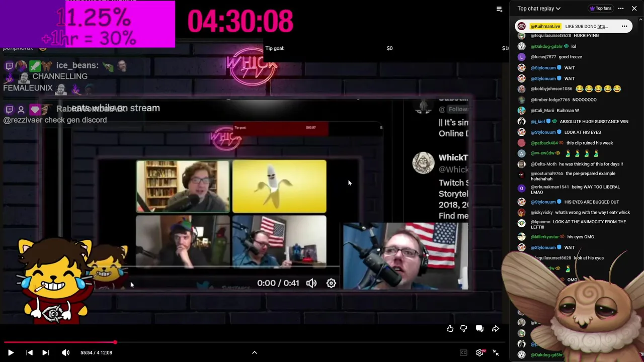Click the red playhead scrubber dot
Image resolution: width=644 pixels, height=362 pixels.
pyautogui.click(x=115, y=342)
